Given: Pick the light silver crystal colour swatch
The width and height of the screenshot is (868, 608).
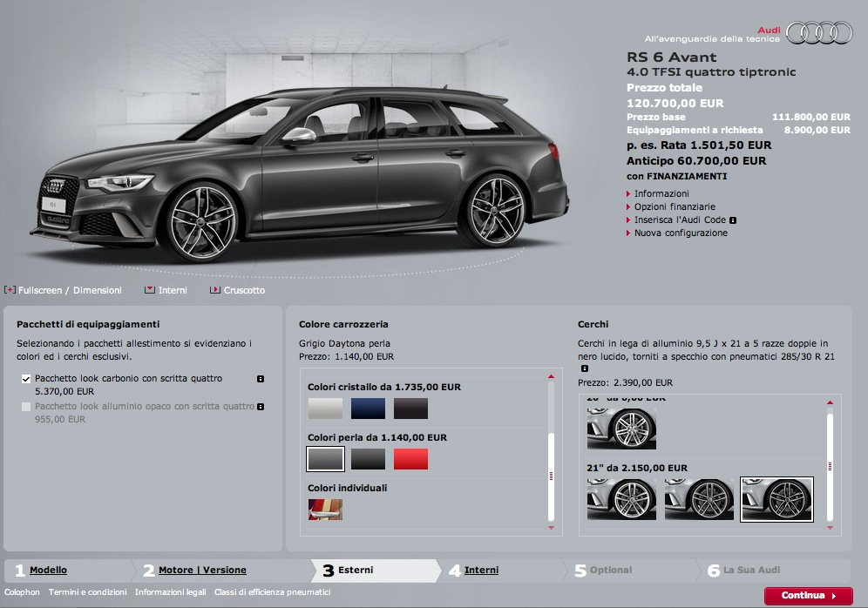Looking at the screenshot, I should click(326, 409).
